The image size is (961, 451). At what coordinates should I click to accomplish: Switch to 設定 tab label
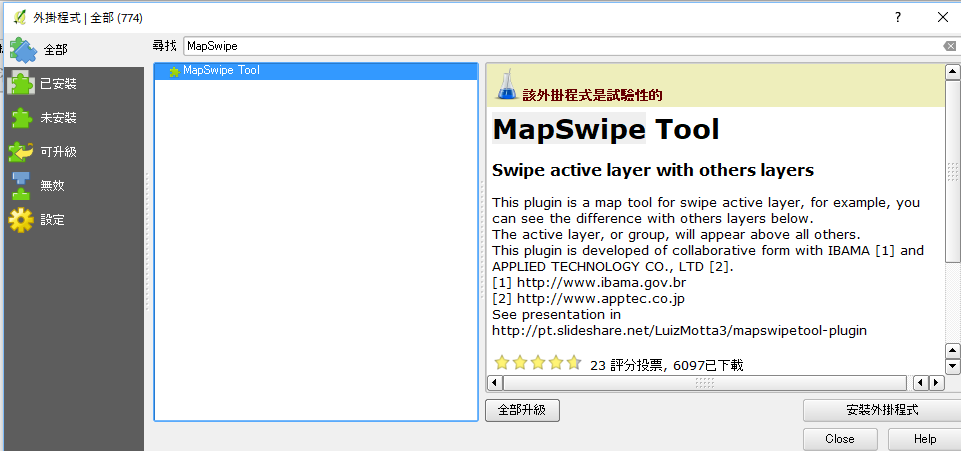tap(52, 220)
